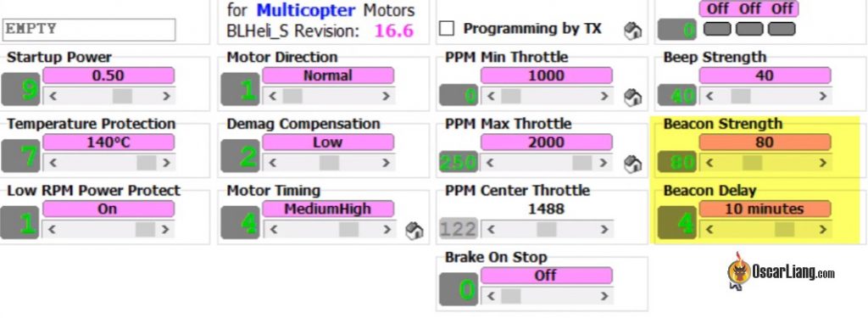Click Brake On Stop right arrow
The width and height of the screenshot is (868, 318).
(604, 296)
